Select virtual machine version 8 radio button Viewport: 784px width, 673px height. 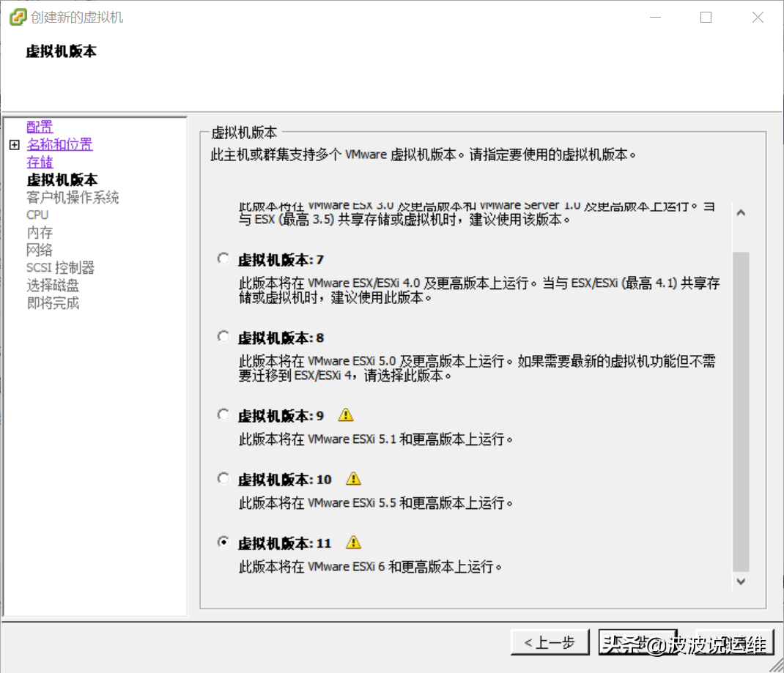click(223, 337)
